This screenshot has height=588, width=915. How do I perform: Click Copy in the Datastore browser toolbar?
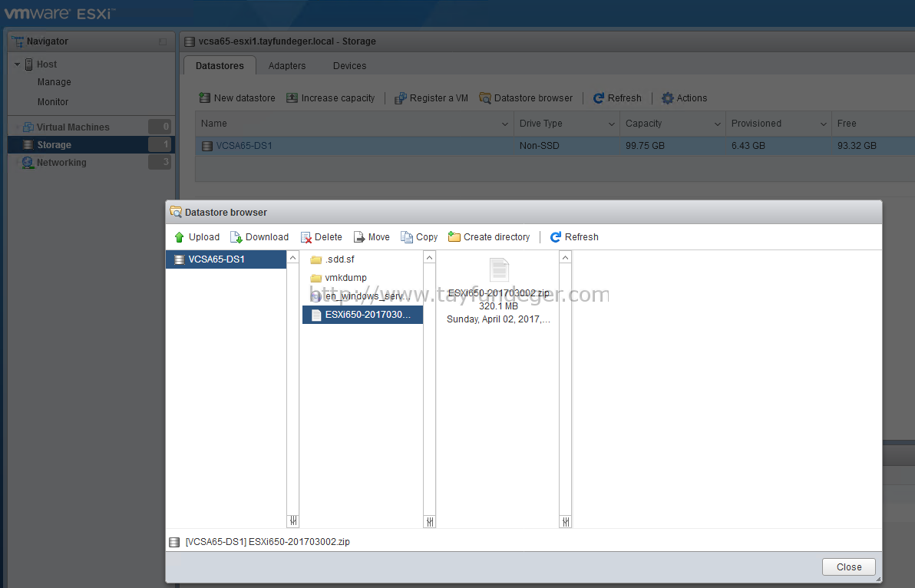click(419, 237)
